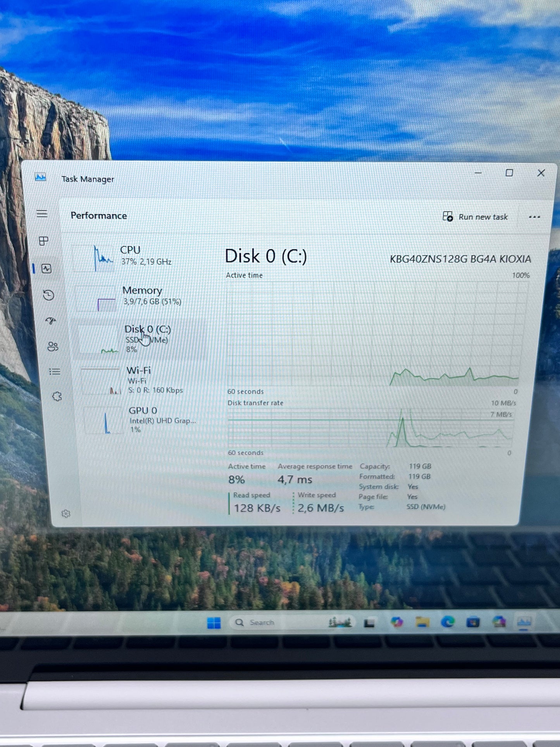Click the Disk 0 (C:) heading
560x747 pixels.
[x=266, y=256]
